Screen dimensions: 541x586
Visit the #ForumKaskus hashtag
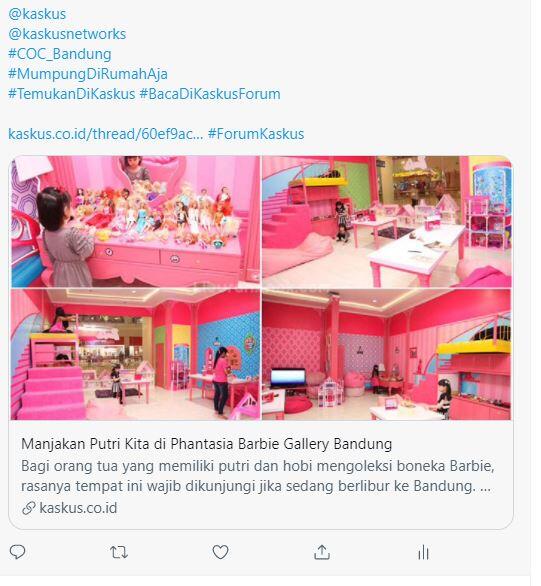pos(256,134)
